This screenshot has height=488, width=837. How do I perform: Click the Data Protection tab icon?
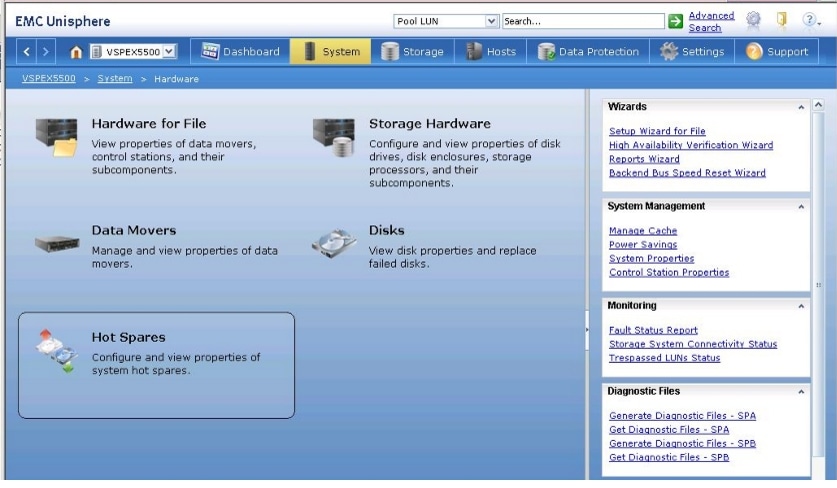click(546, 51)
